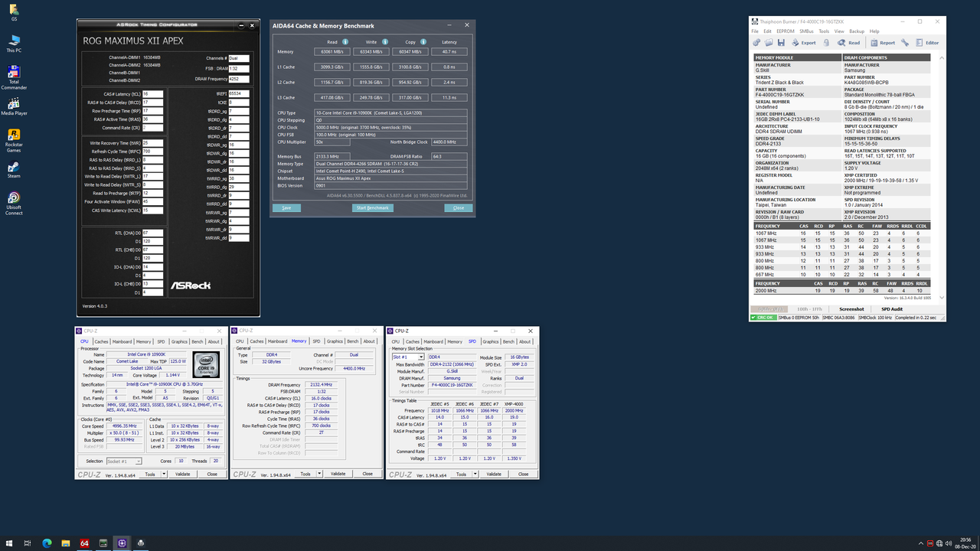The image size is (980, 551).
Task: Select the 100h - 1FFh page in Thaiphoon Burner
Action: click(x=809, y=309)
